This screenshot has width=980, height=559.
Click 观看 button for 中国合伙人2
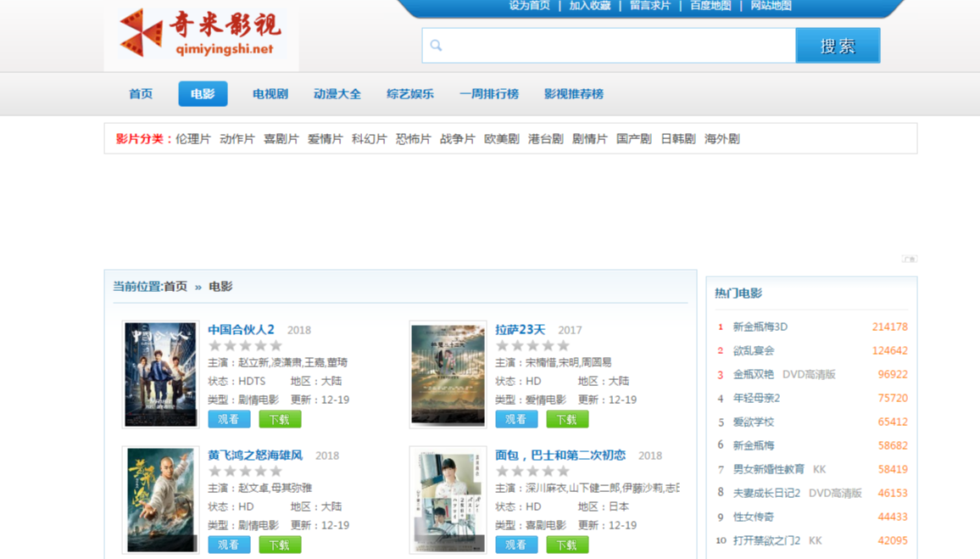click(x=229, y=419)
